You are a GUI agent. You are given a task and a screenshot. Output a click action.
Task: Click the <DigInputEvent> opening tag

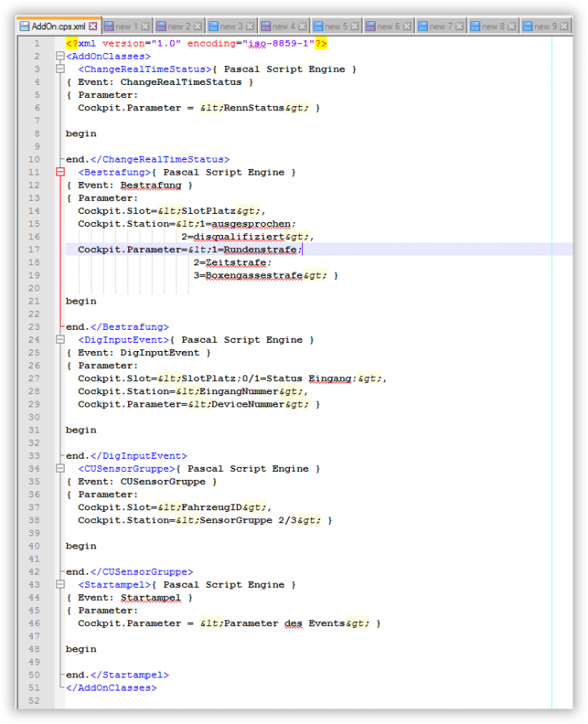pos(124,340)
